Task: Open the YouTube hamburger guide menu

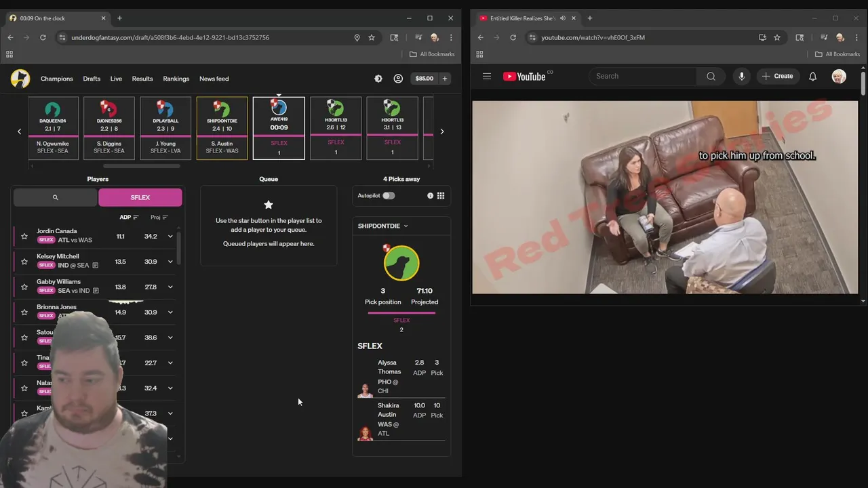Action: pyautogui.click(x=487, y=76)
